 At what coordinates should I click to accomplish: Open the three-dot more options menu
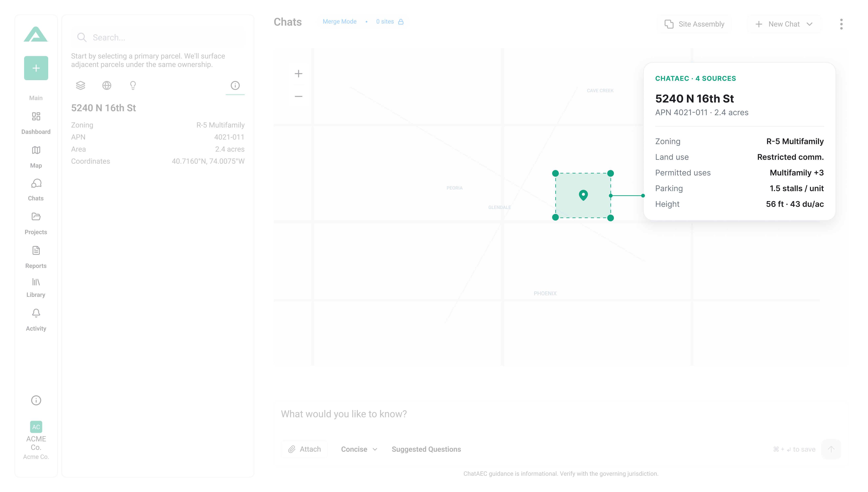pos(841,24)
